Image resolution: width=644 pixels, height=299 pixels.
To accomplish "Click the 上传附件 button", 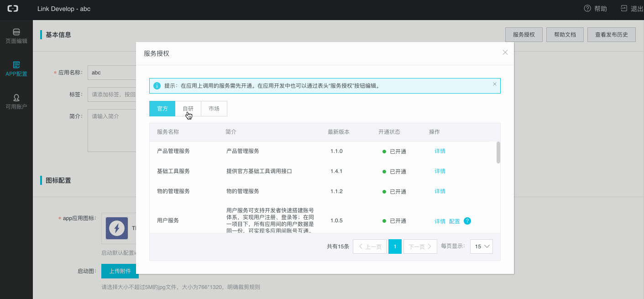I will pos(120,271).
